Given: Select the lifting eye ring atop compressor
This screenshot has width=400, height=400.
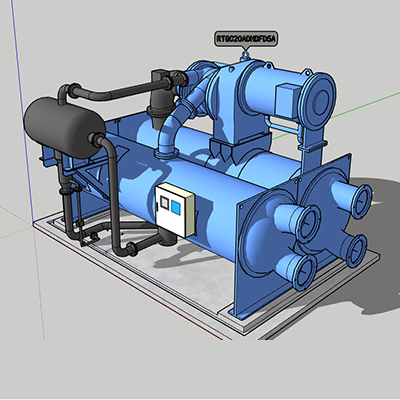Looking at the screenshot, I should [245, 54].
